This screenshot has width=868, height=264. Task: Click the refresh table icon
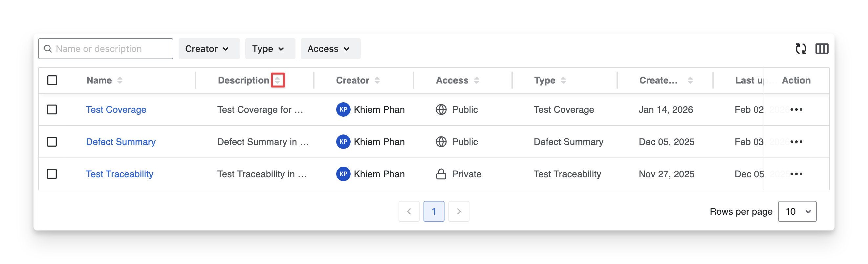801,49
